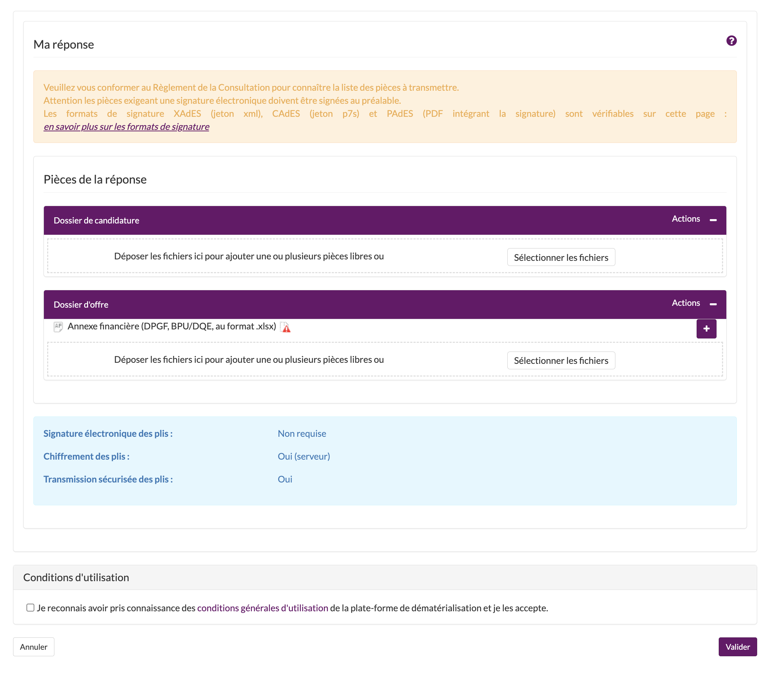This screenshot has width=784, height=690.
Task: Select files for Dossier d'offre
Action: pos(561,360)
